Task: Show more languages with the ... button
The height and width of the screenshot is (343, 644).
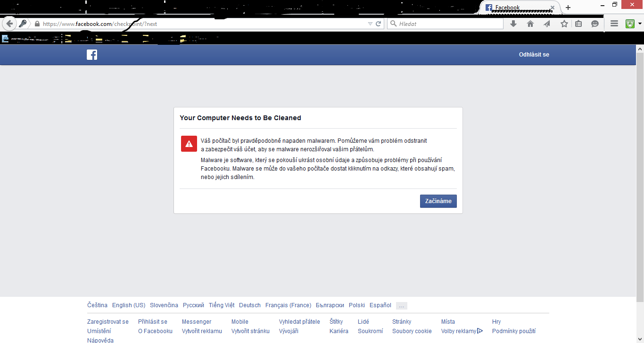Action: 402,306
